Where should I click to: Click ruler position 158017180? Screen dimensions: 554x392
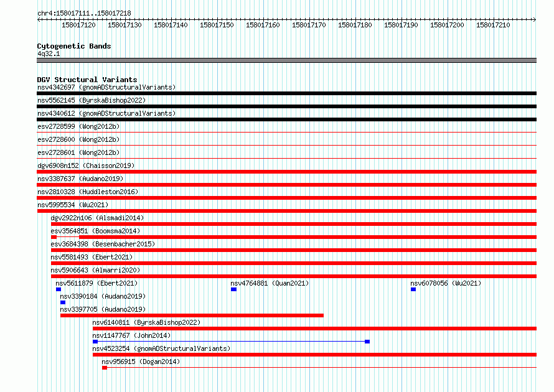[355, 25]
